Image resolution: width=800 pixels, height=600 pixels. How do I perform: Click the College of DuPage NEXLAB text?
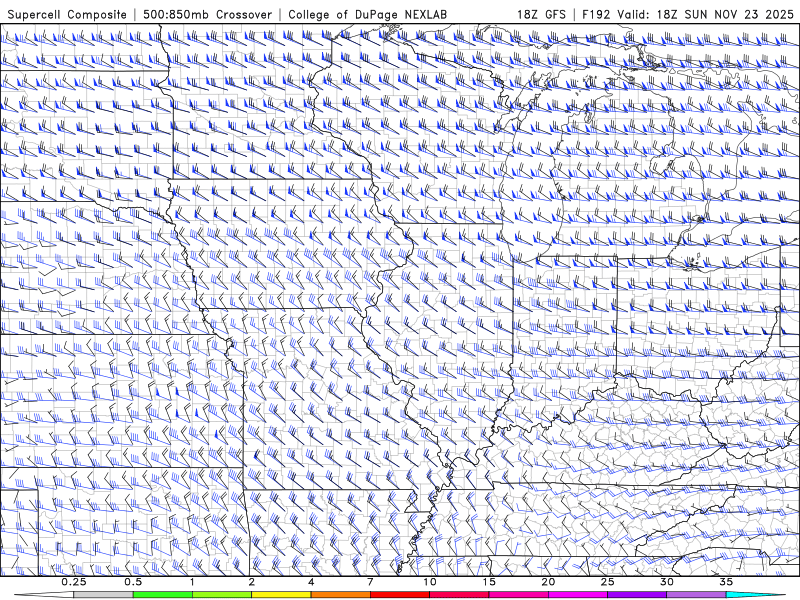(368, 14)
